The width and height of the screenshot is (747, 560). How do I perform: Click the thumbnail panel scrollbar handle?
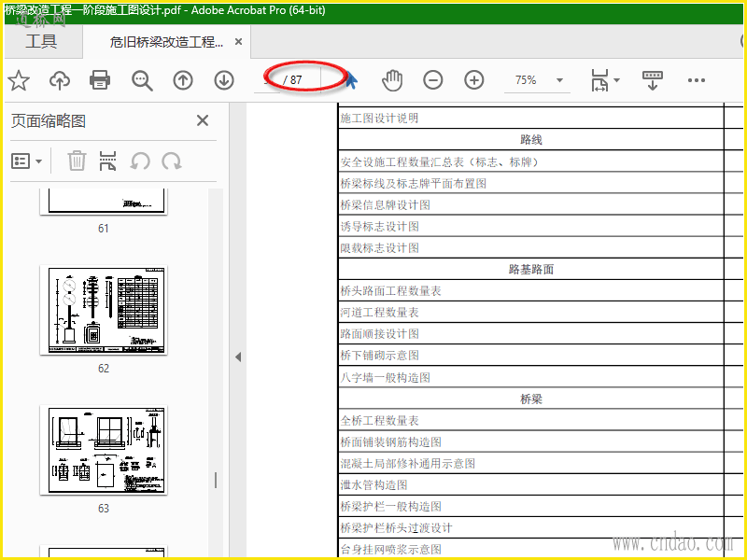coord(216,481)
